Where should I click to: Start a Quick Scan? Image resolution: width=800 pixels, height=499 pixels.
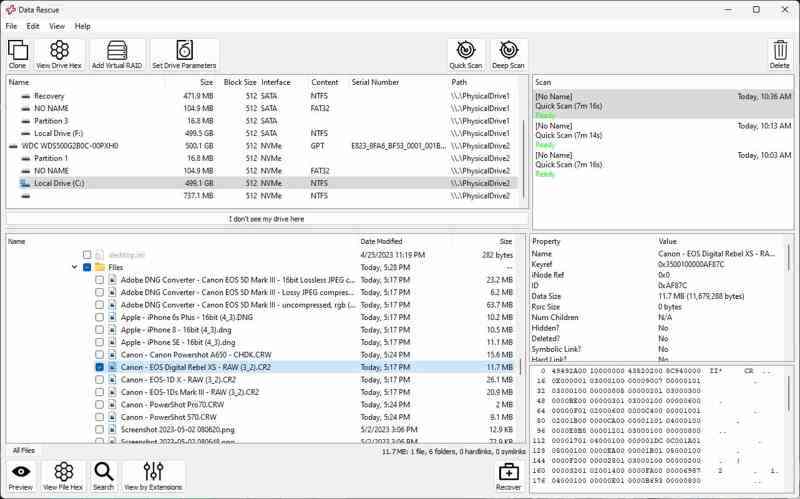466,53
